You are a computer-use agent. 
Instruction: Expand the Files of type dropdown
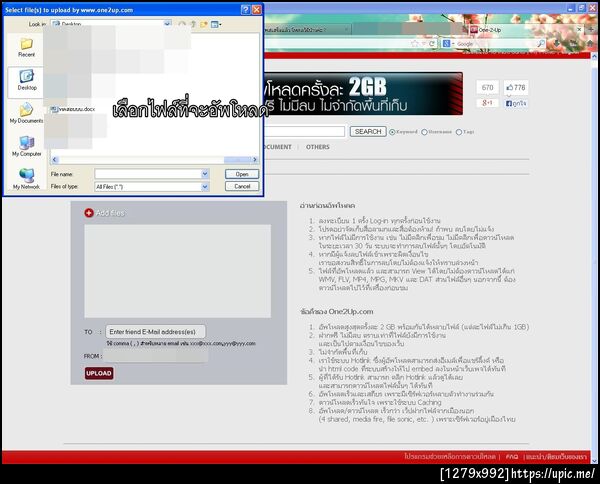point(205,187)
